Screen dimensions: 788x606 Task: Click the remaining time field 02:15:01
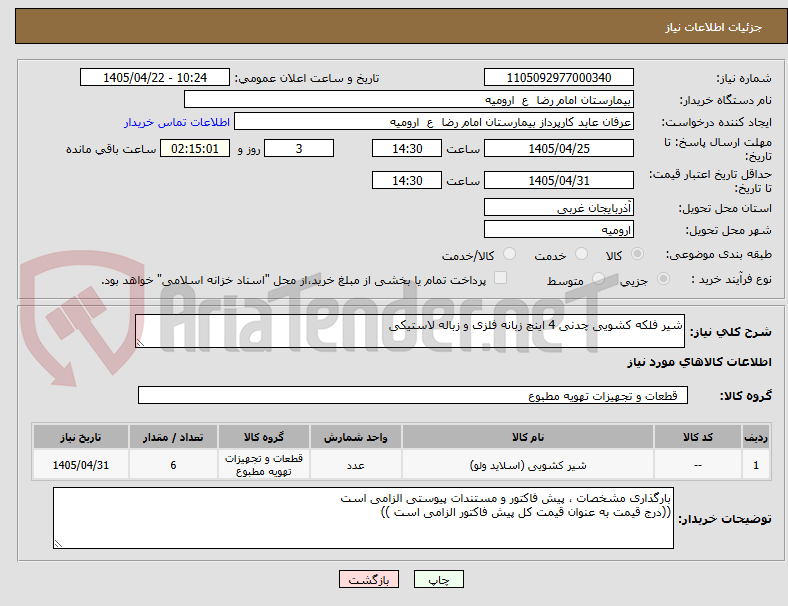point(195,148)
